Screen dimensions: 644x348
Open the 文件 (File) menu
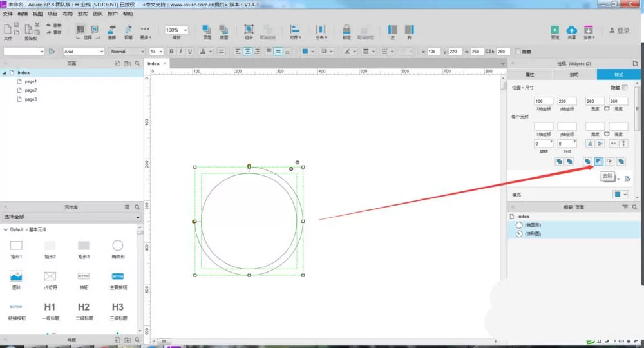[x=8, y=14]
